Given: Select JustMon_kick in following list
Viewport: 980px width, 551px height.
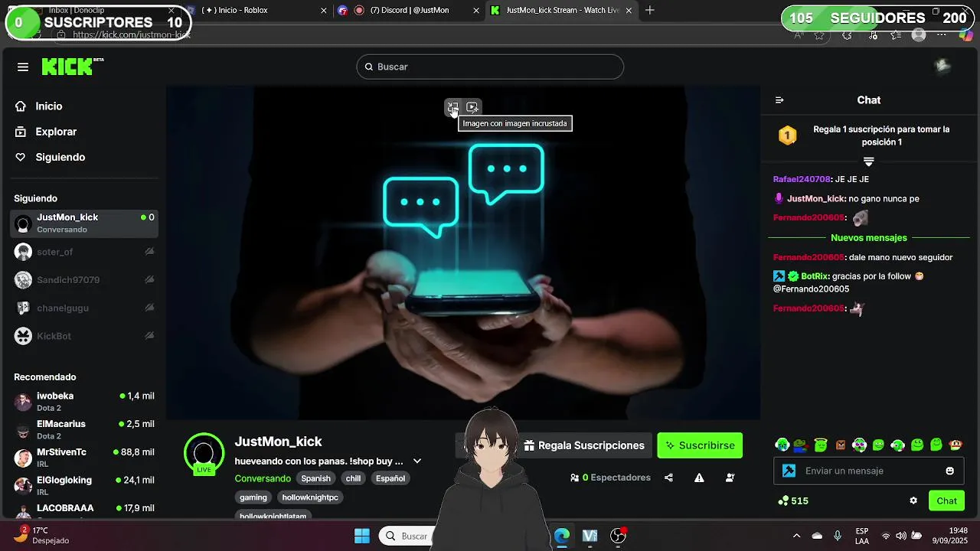Looking at the screenshot, I should (86, 223).
